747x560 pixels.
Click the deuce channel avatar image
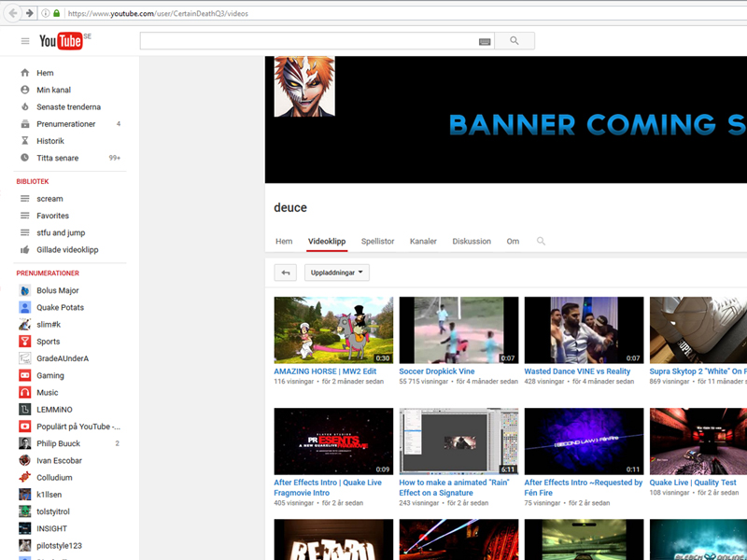[x=304, y=86]
